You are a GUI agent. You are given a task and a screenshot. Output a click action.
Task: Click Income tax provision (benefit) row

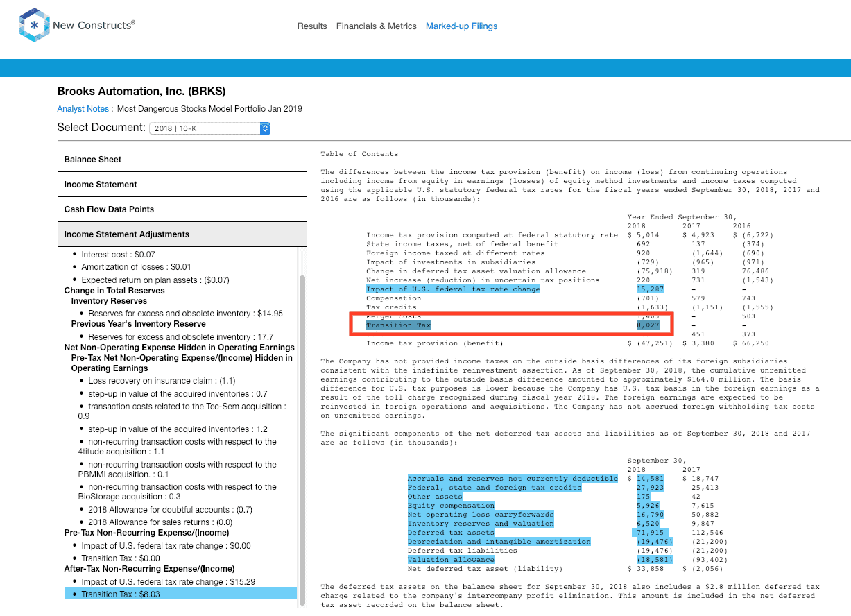(x=567, y=343)
